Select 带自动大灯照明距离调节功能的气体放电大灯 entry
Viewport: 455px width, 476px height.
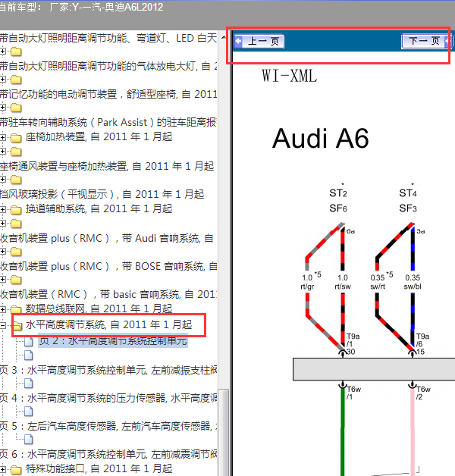pos(108,66)
